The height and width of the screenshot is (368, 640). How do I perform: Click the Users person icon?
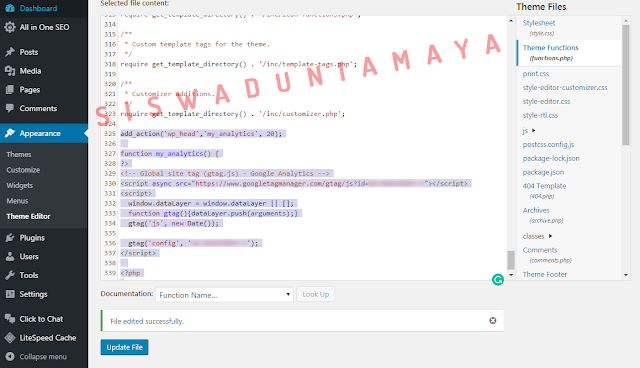click(x=10, y=256)
